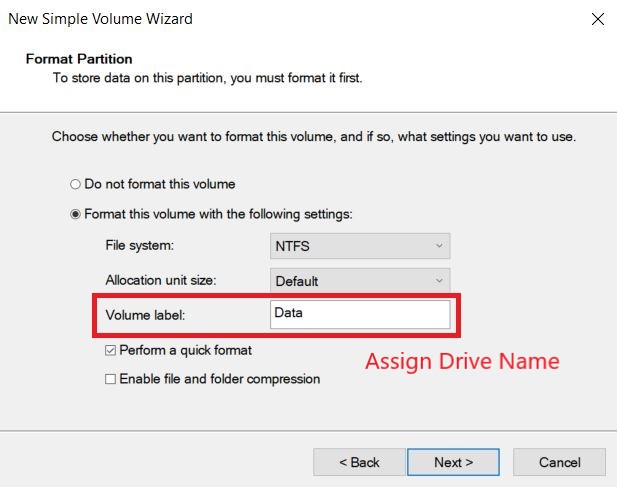The height and width of the screenshot is (487, 617).
Task: Uncheck 'Perform a quick format' checkbox
Action: (x=111, y=350)
